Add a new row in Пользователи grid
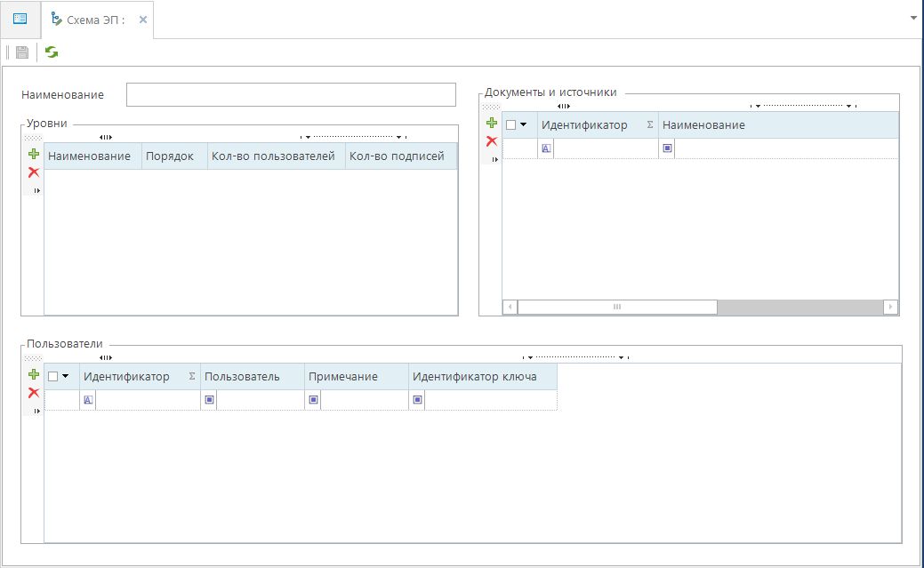Image resolution: width=924 pixels, height=568 pixels. pyautogui.click(x=34, y=375)
